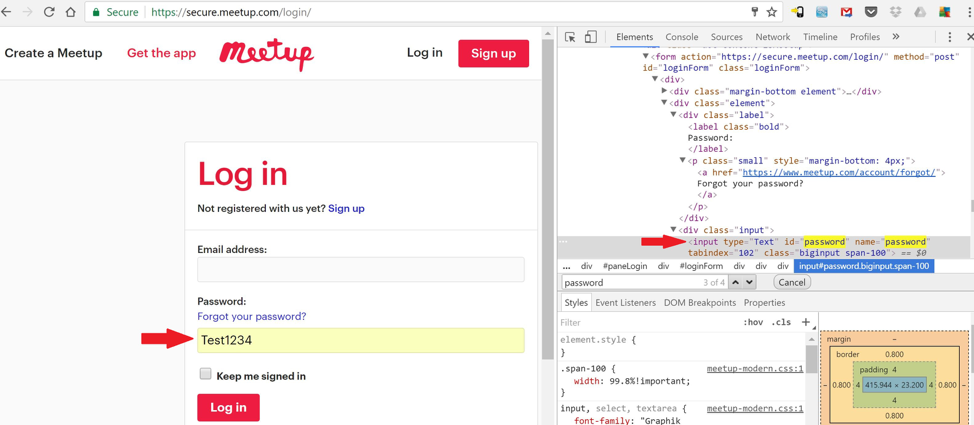The height and width of the screenshot is (425, 974).
Task: Open the Event Listeners pane tab
Action: click(x=625, y=303)
